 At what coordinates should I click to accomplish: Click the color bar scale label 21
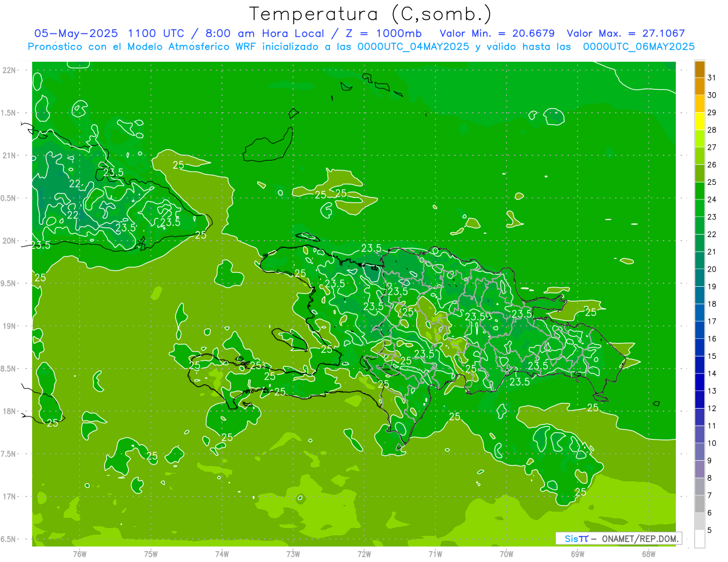click(712, 252)
